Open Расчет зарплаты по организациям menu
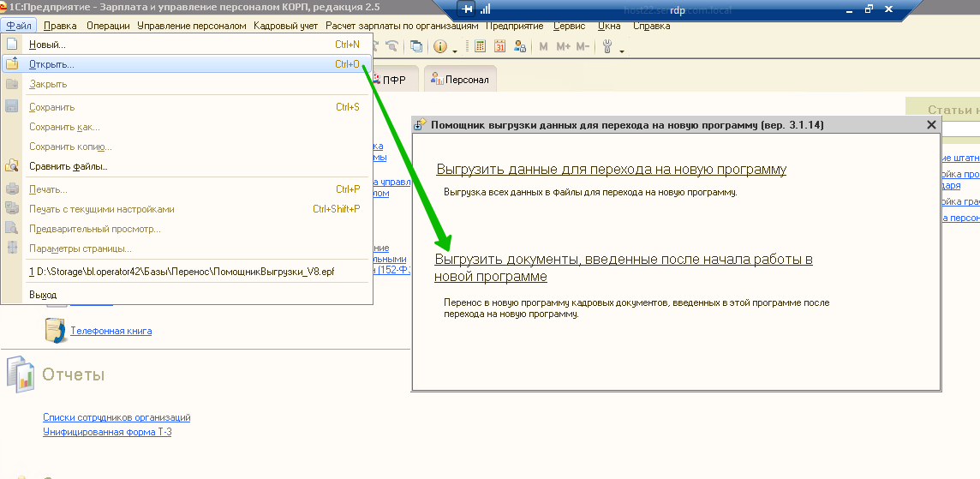Image resolution: width=980 pixels, height=479 pixels. [402, 26]
